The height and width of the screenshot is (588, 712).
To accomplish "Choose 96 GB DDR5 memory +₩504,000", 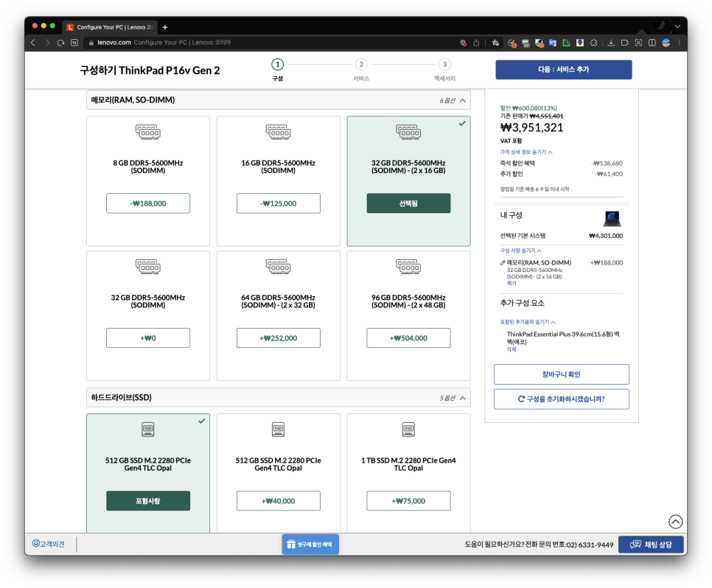I will coord(408,337).
